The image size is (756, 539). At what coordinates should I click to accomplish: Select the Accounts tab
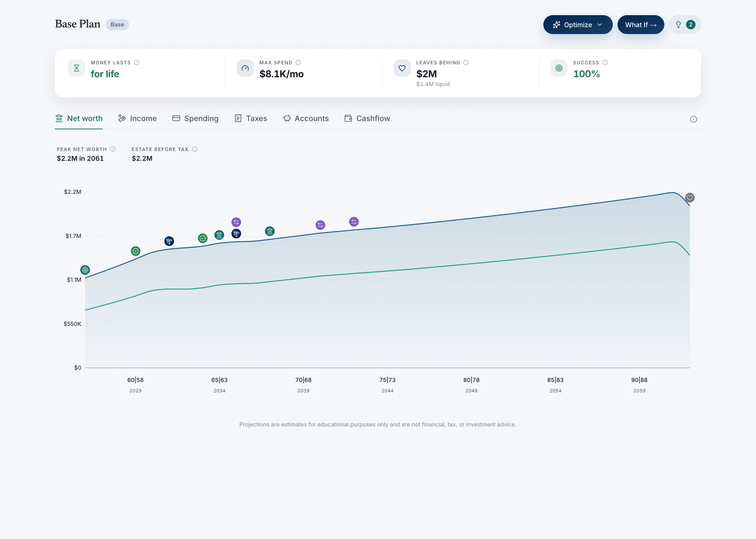click(x=306, y=119)
